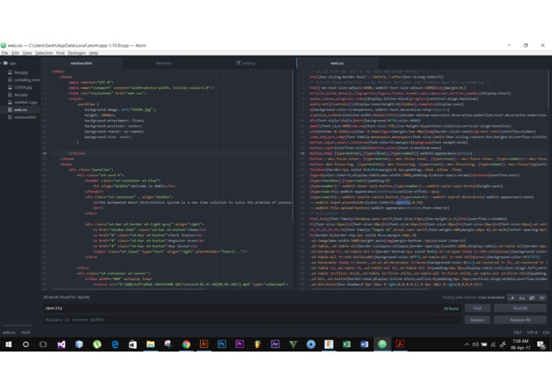
Task: Open Adobe Premiere Pro from taskbar
Action: click(240, 344)
